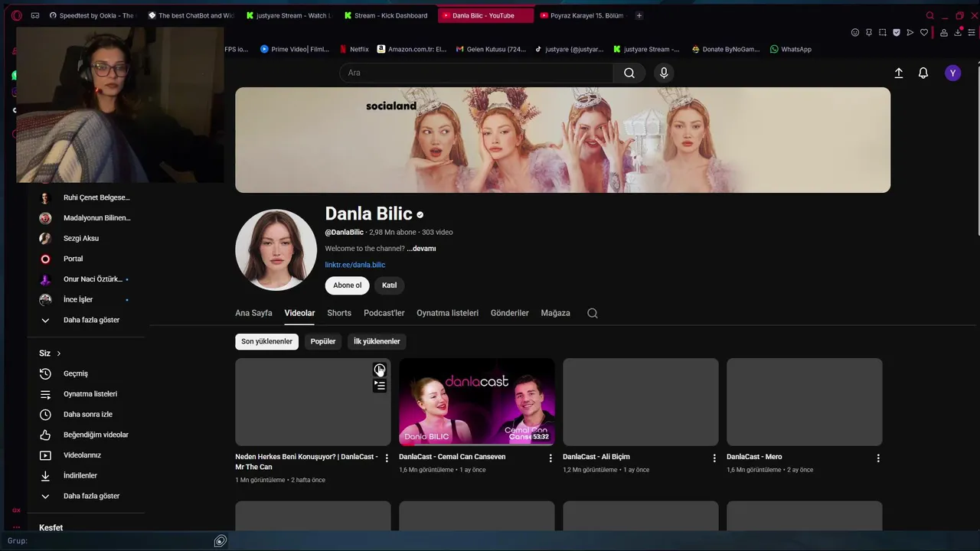Open the Siz section chevron

pyautogui.click(x=58, y=354)
